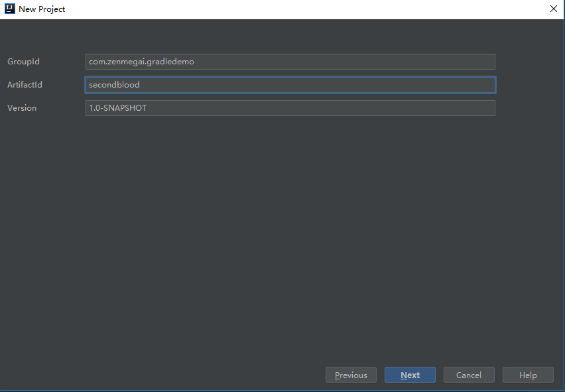Click the New Project window title

coord(42,9)
